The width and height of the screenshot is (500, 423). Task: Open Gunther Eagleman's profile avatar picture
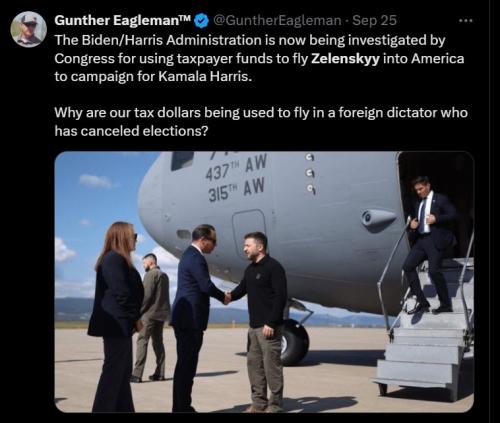pos(29,29)
